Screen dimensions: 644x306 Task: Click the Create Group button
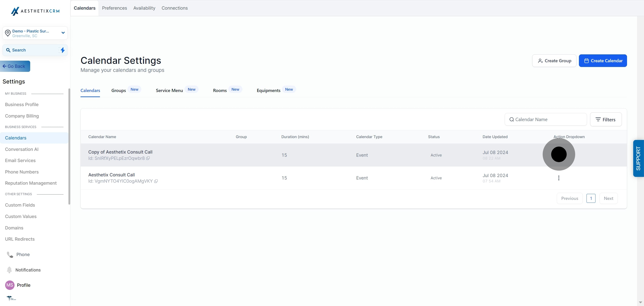(x=554, y=61)
